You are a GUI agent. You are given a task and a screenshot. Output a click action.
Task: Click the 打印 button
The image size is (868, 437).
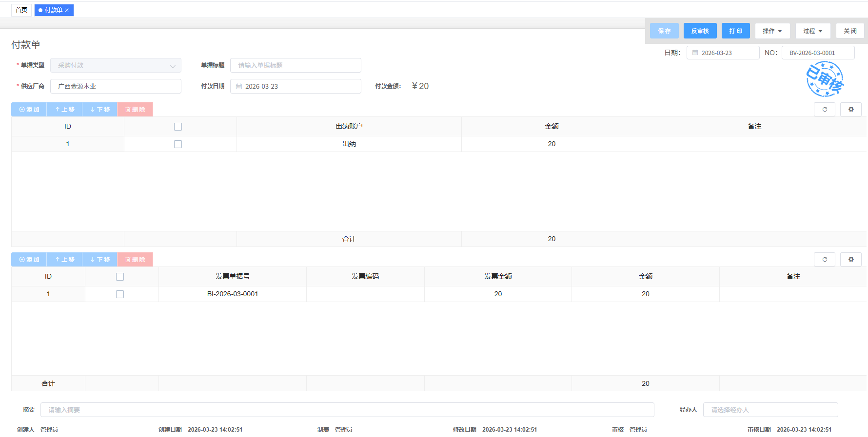pos(735,31)
